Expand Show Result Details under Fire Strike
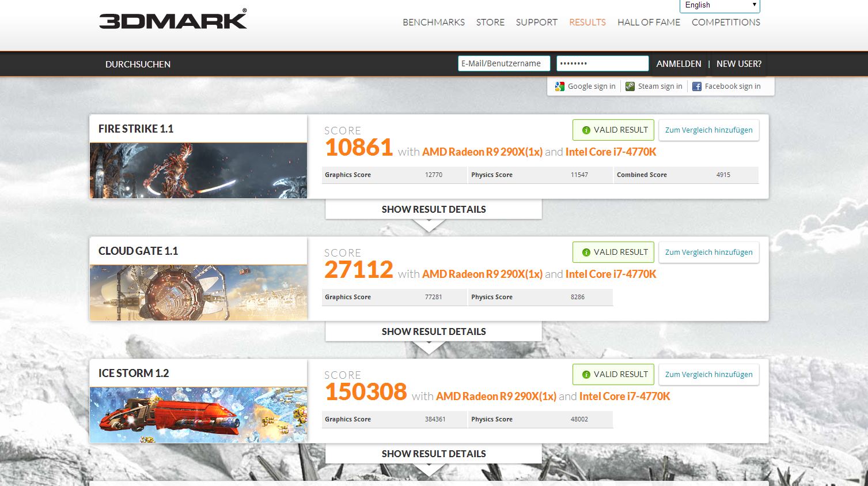 [434, 209]
